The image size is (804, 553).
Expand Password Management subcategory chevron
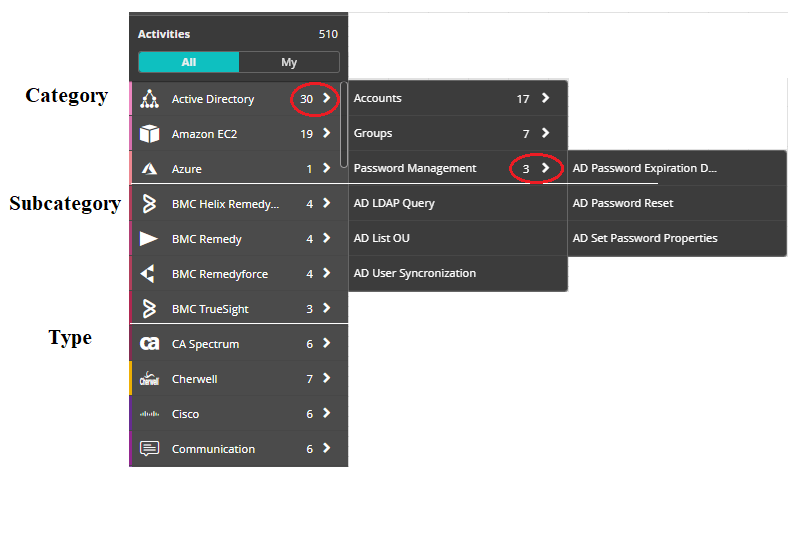pyautogui.click(x=546, y=167)
